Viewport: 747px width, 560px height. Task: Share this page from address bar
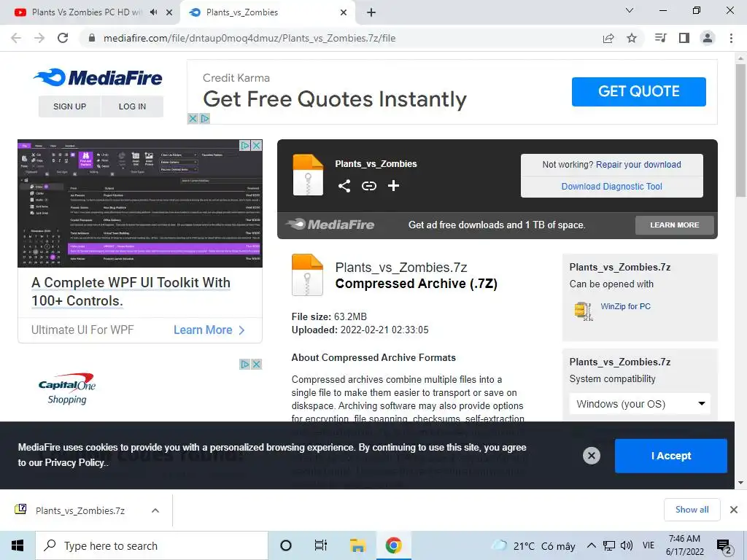point(608,38)
